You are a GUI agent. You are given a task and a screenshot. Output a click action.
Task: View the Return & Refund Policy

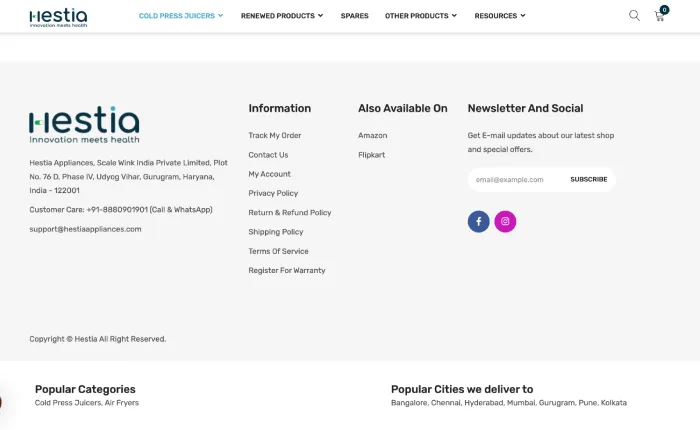tap(290, 213)
